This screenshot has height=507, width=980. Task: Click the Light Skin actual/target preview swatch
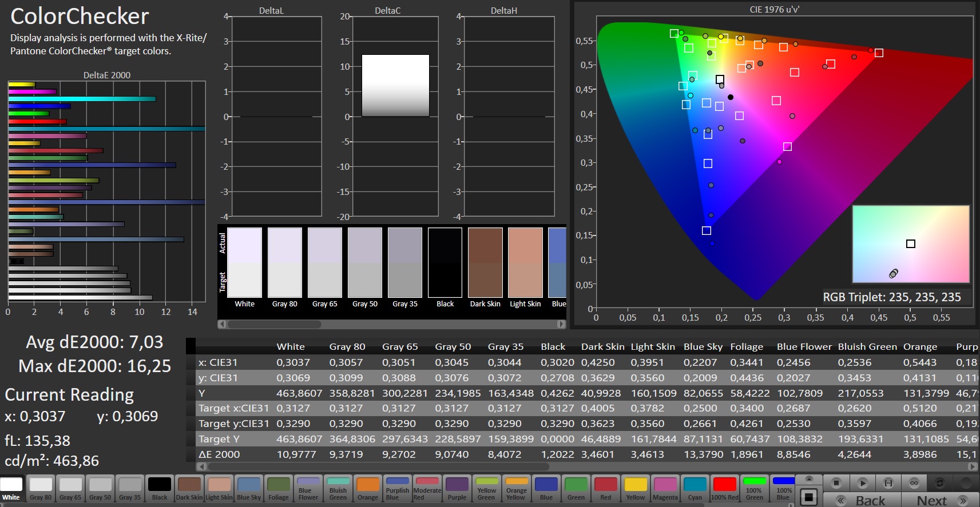[x=525, y=263]
